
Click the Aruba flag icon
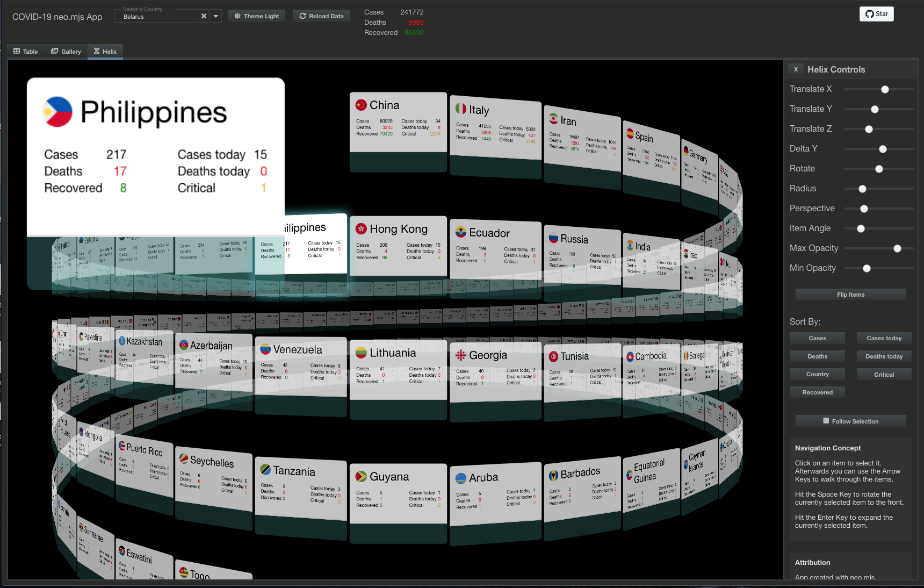(x=461, y=478)
